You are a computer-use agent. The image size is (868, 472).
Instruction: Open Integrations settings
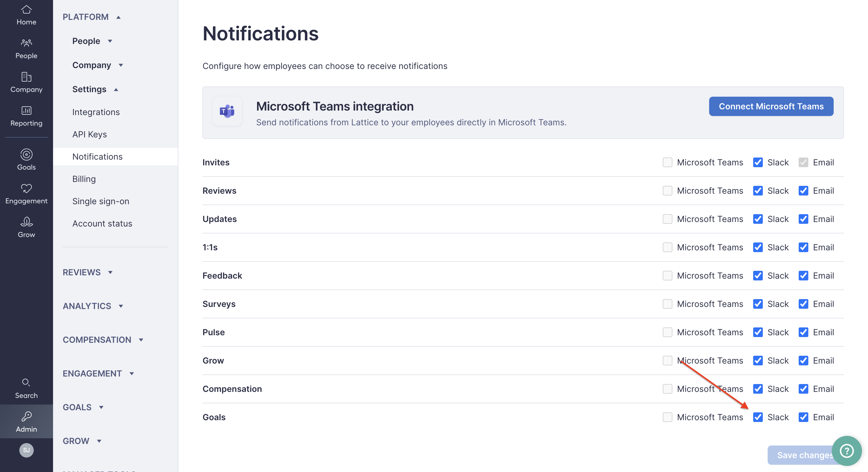point(96,112)
